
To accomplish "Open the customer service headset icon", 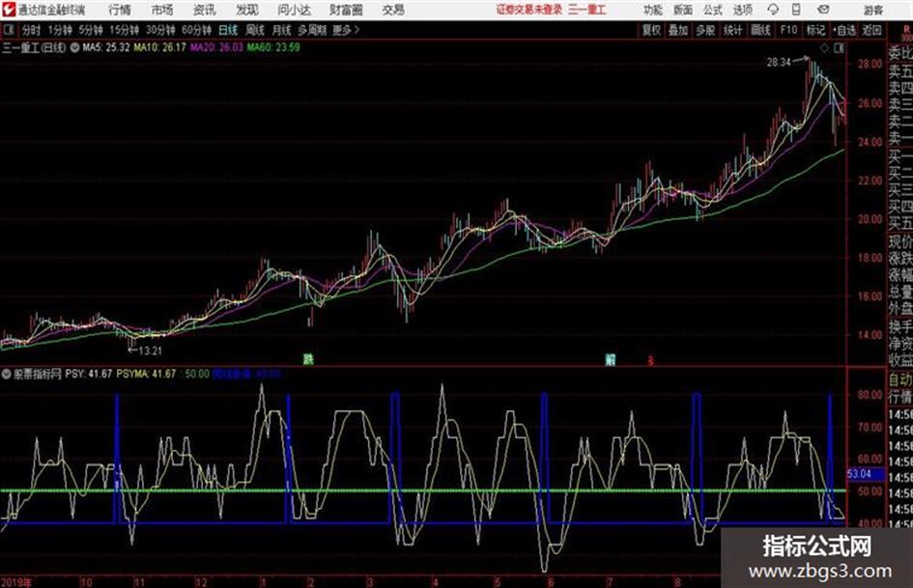I will click(x=773, y=10).
